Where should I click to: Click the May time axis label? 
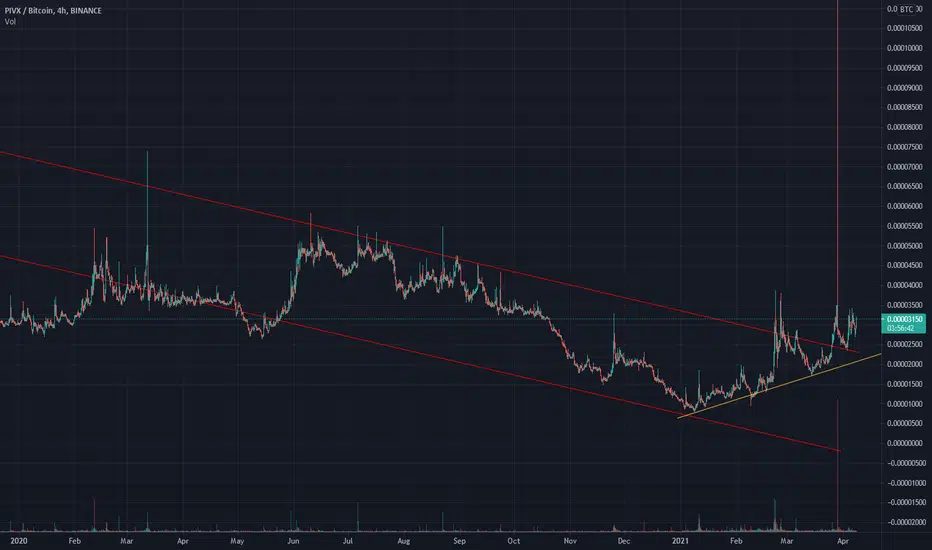pyautogui.click(x=237, y=541)
